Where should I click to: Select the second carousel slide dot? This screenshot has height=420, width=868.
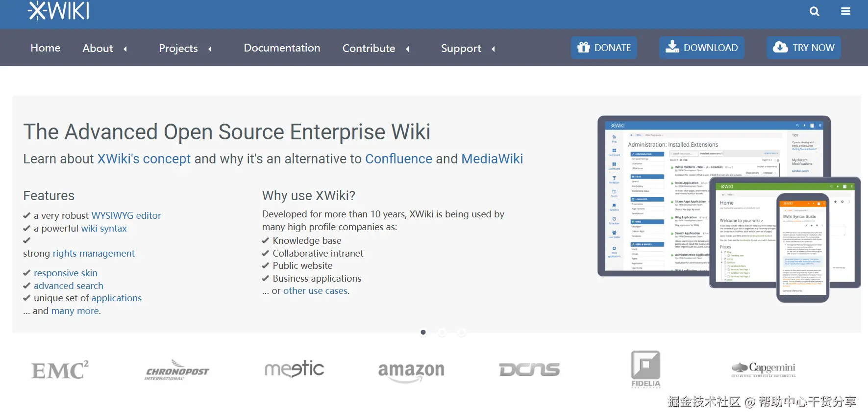442,332
